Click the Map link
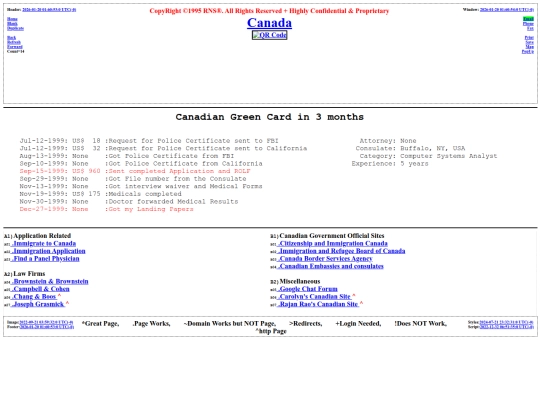 pos(530,46)
